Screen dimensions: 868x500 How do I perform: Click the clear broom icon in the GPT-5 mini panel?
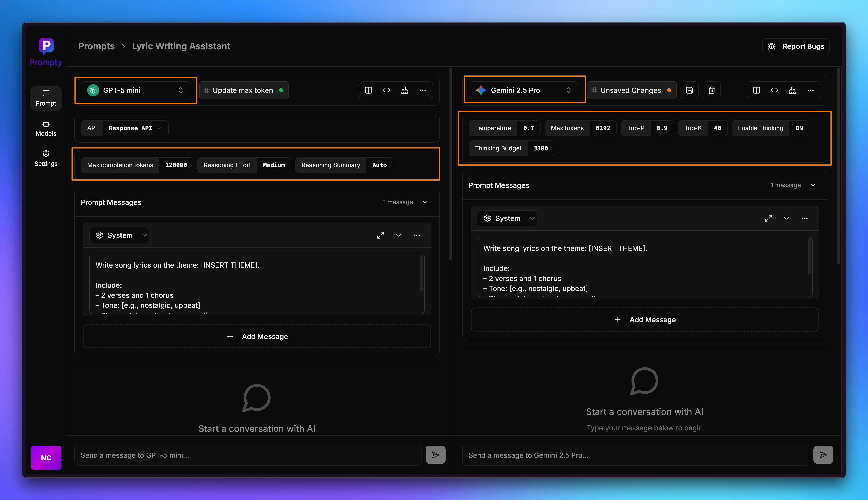coord(404,90)
